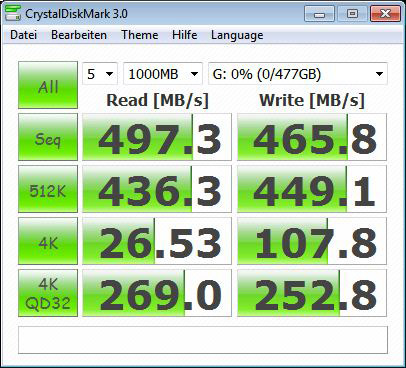406x368 pixels.
Task: Click the CrystalDiskMark app icon in title bar
Action: 13,13
